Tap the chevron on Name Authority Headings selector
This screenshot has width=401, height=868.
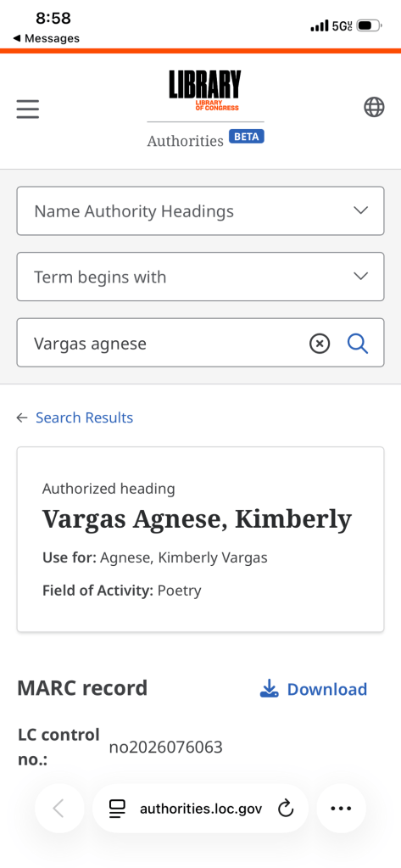pyautogui.click(x=360, y=210)
